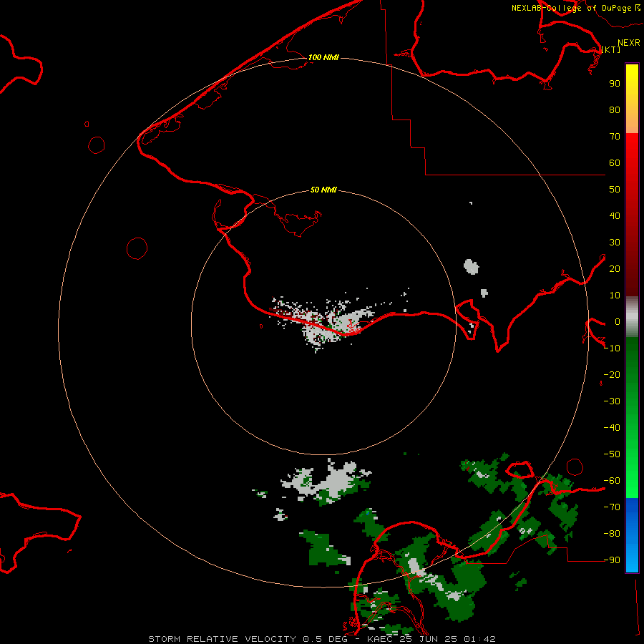Click the -60 value on velocity scale
644x644 pixels.
pos(612,481)
